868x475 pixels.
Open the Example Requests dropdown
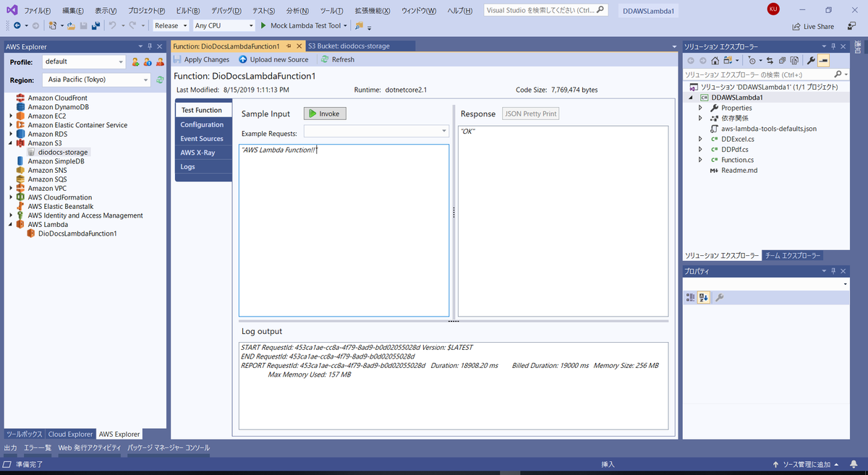444,132
